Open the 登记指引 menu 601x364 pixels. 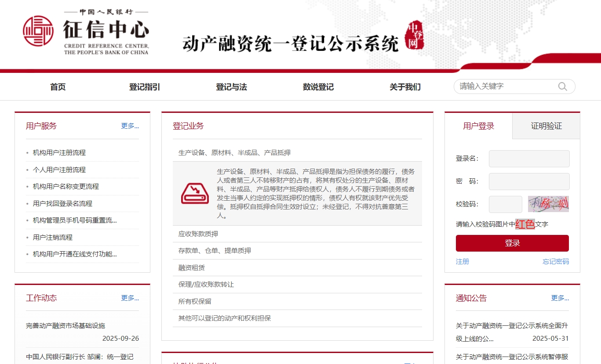point(144,87)
